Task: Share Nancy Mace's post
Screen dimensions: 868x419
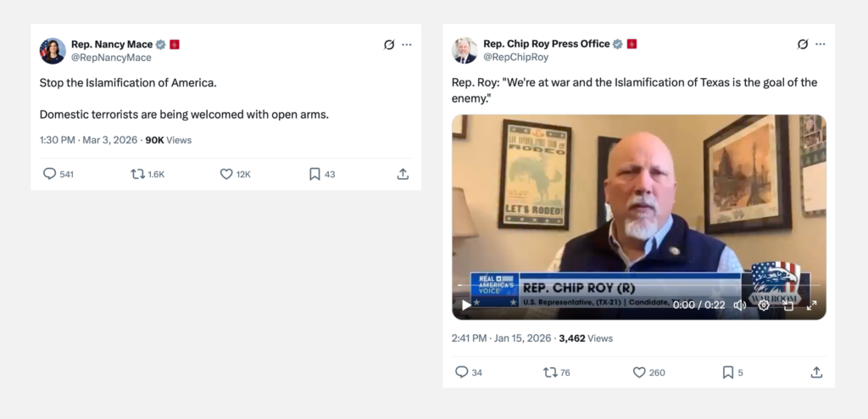Action: pyautogui.click(x=403, y=174)
